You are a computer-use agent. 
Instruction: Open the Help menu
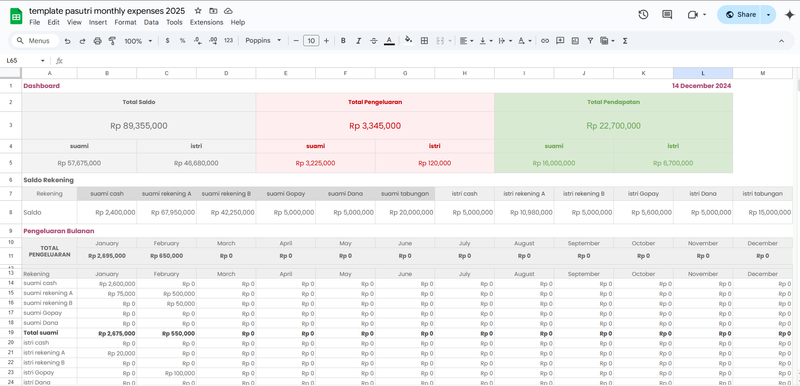click(238, 22)
